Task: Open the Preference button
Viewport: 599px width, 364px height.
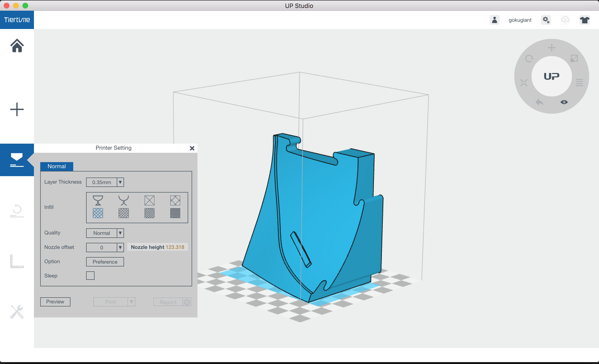Action: [105, 262]
